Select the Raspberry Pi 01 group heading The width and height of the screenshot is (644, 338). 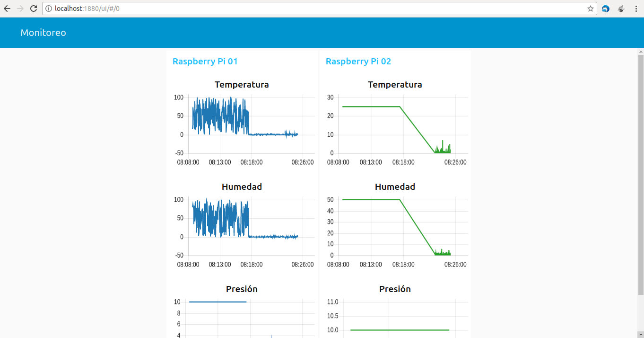tap(205, 61)
